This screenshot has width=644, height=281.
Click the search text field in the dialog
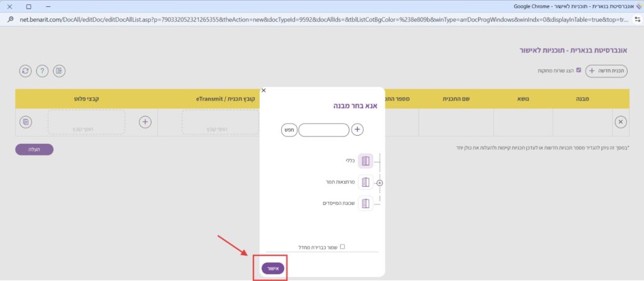(x=323, y=129)
